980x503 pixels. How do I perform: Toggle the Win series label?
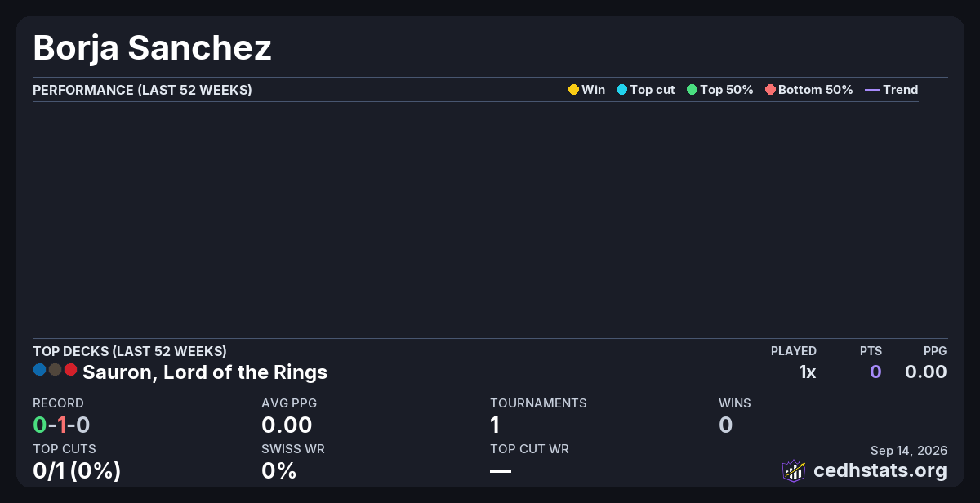[x=594, y=90]
